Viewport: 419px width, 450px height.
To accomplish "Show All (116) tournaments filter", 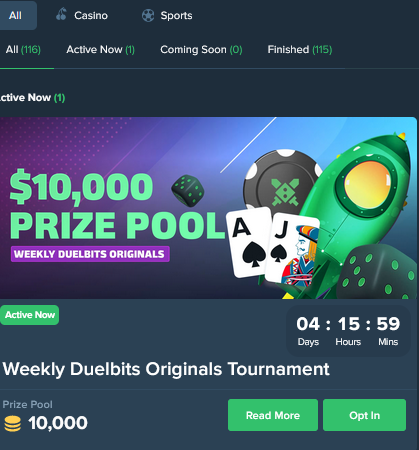I will click(x=23, y=50).
